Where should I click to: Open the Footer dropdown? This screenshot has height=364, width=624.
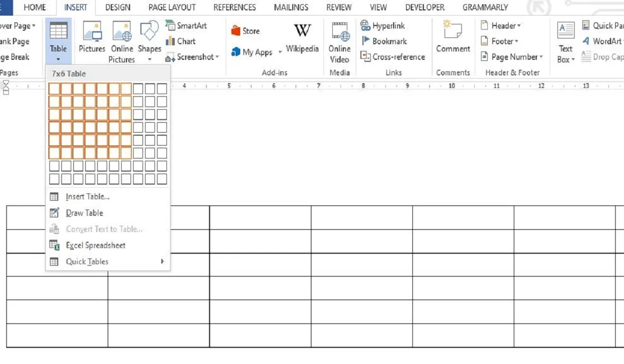pos(499,41)
